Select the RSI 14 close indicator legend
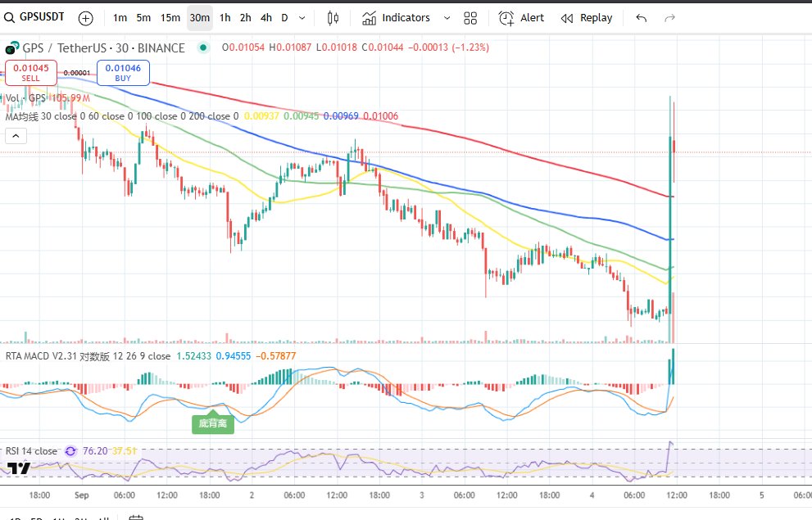The width and height of the screenshot is (812, 520). [x=32, y=451]
